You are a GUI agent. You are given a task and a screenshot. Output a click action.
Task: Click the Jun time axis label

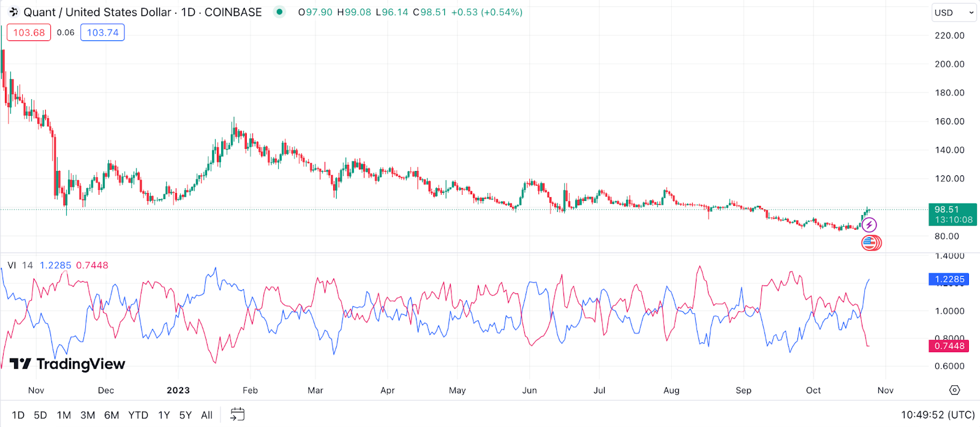pos(529,390)
